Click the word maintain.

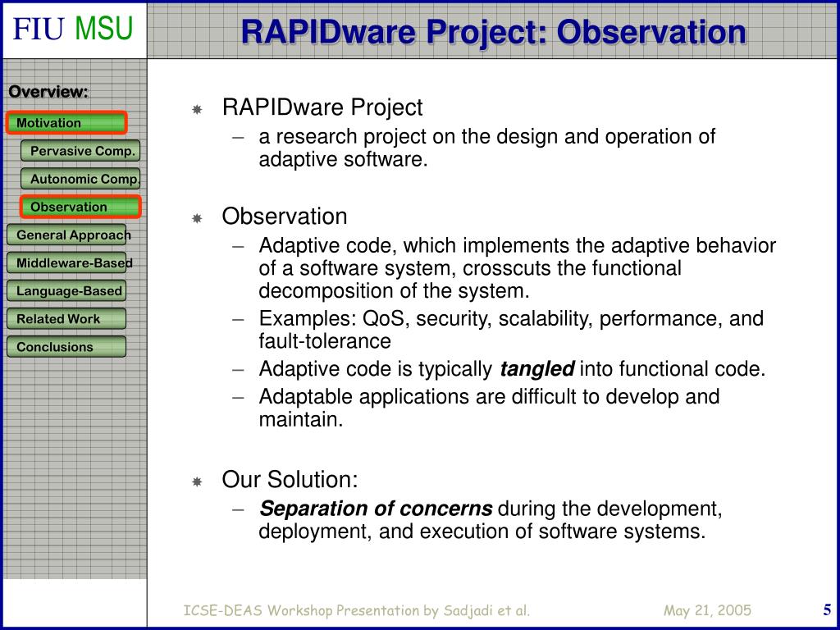(x=300, y=419)
